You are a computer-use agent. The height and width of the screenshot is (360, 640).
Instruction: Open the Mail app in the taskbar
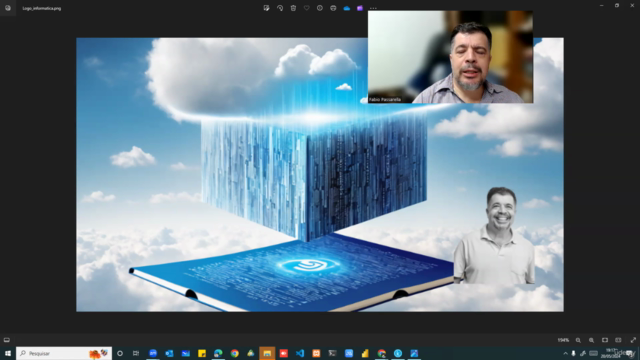pyautogui.click(x=186, y=353)
